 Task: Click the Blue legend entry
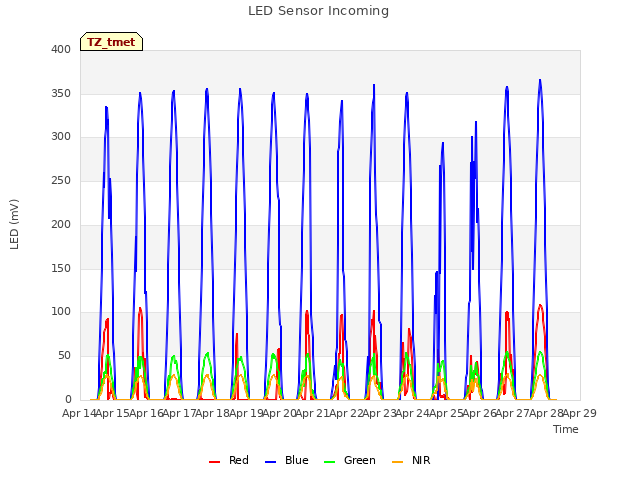point(287,460)
